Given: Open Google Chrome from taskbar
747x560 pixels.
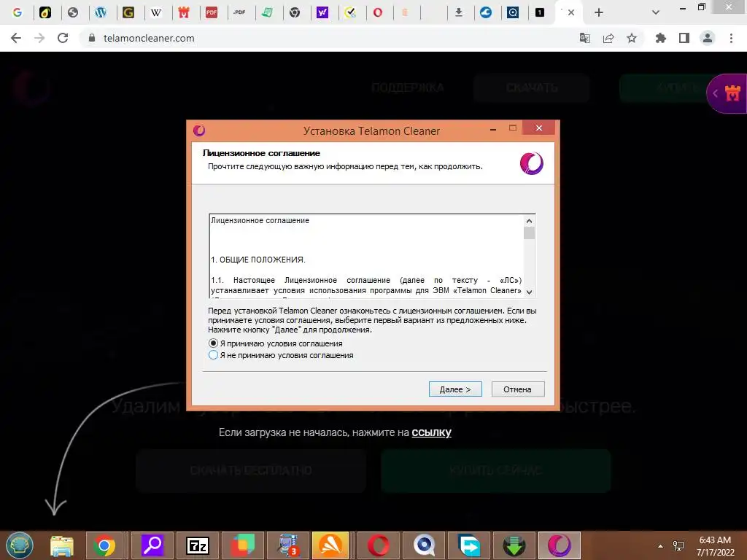Looking at the screenshot, I should coord(104,545).
